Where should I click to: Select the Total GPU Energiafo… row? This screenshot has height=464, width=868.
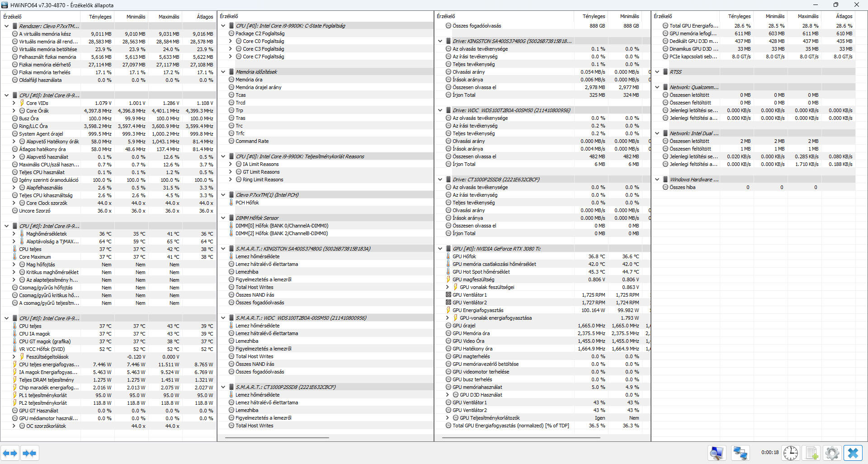pos(754,26)
